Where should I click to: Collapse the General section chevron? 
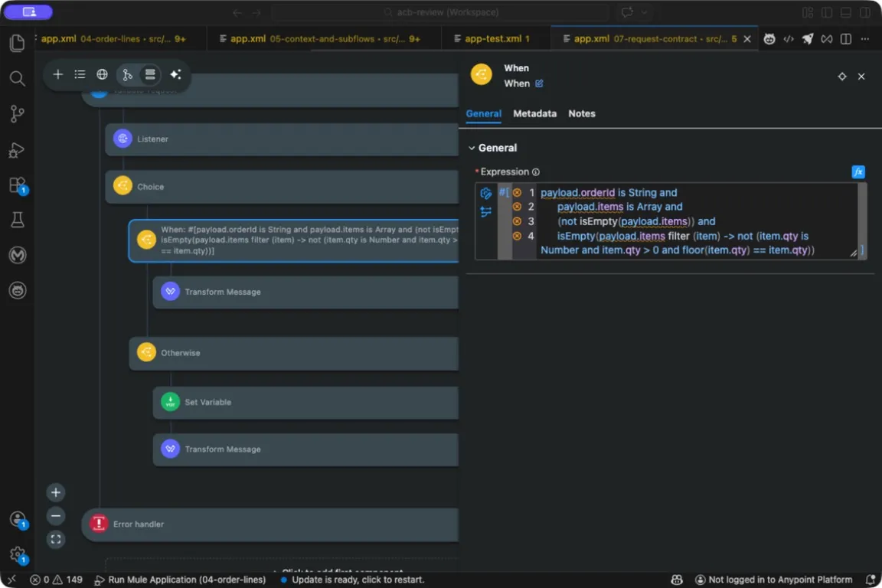tap(472, 148)
